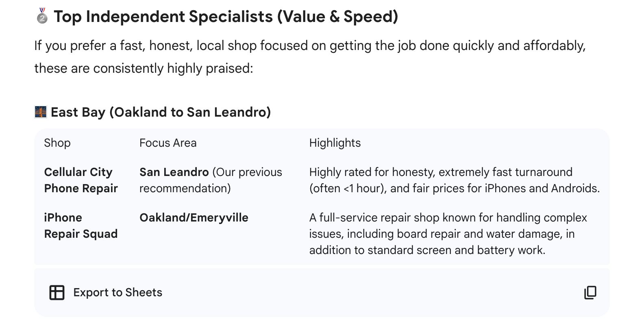This screenshot has height=330, width=644.
Task: Copy the table using the copy icon
Action: click(590, 293)
